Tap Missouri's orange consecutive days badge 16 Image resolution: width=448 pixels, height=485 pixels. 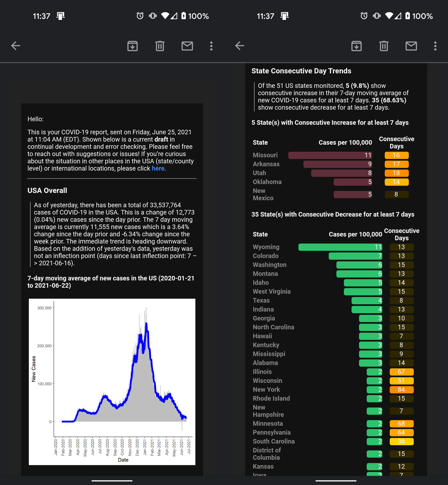coord(397,155)
